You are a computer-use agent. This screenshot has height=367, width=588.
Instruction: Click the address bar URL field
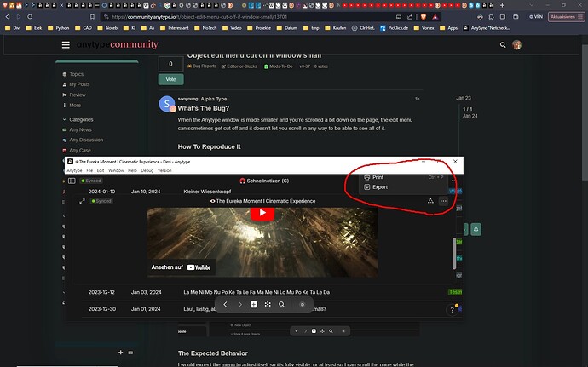pyautogui.click(x=247, y=17)
